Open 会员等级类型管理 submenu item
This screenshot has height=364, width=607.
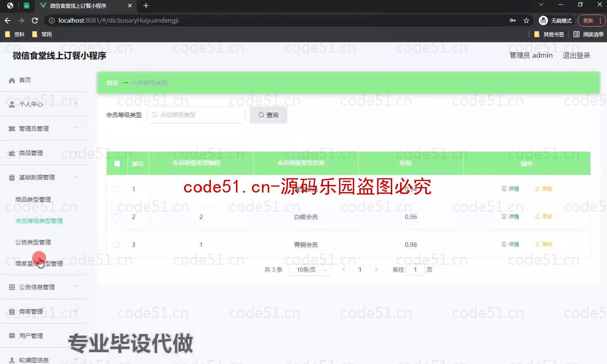(39, 221)
